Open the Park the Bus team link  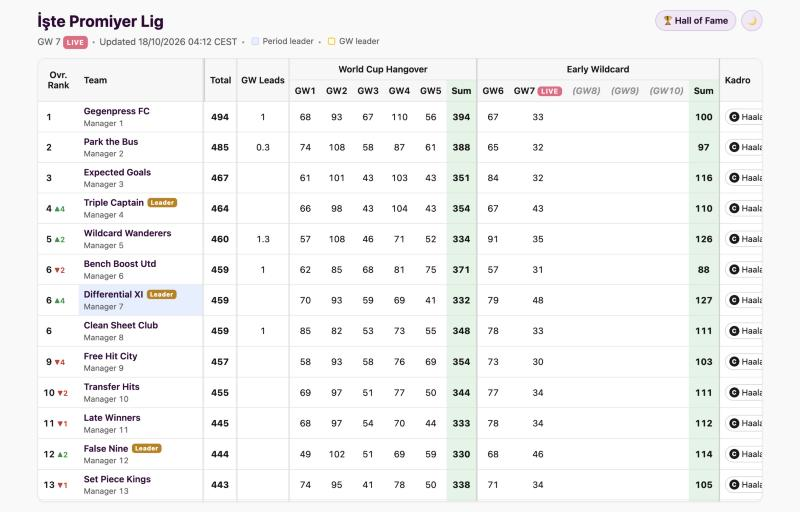click(x=111, y=142)
